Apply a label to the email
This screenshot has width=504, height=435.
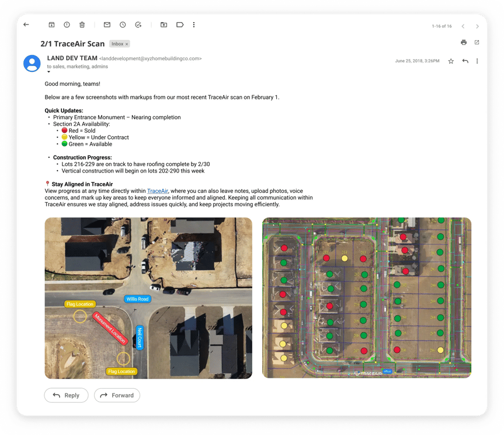click(x=179, y=25)
